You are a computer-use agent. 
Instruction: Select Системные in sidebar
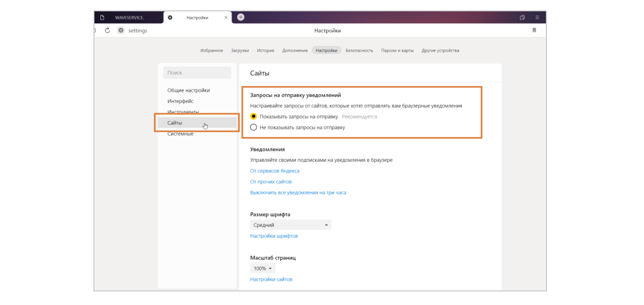pyautogui.click(x=180, y=134)
